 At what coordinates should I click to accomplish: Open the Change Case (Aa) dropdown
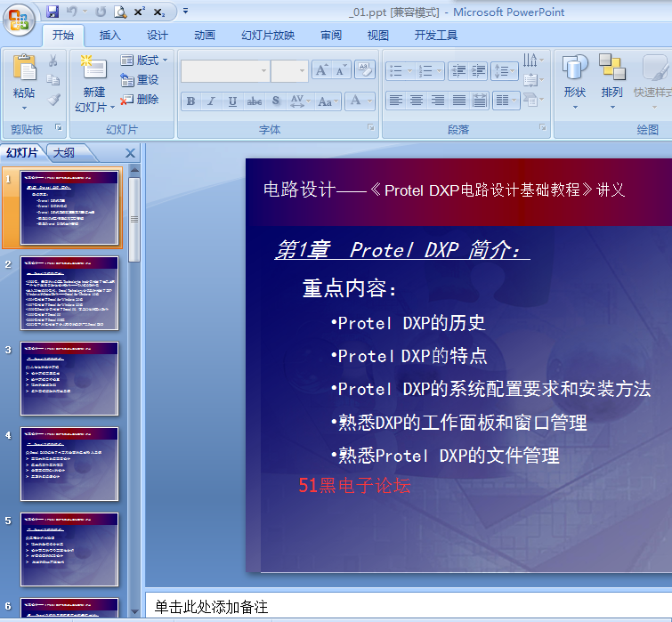(x=328, y=101)
